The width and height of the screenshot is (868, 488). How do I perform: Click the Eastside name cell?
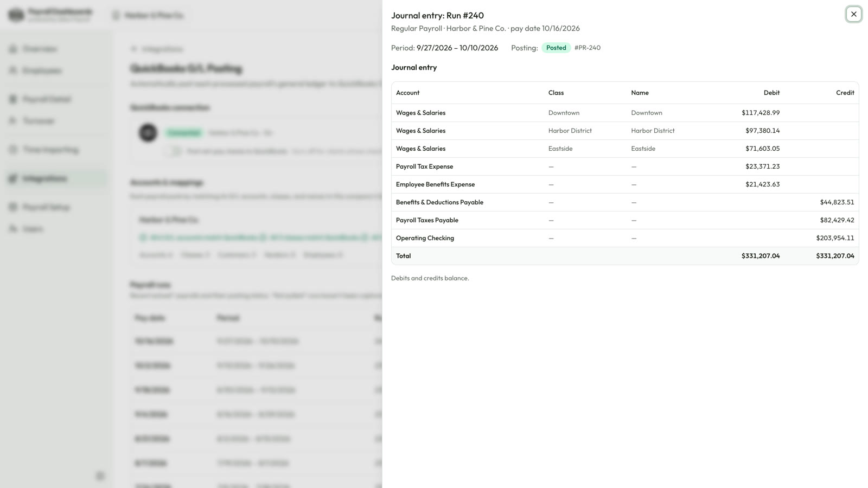(x=643, y=149)
